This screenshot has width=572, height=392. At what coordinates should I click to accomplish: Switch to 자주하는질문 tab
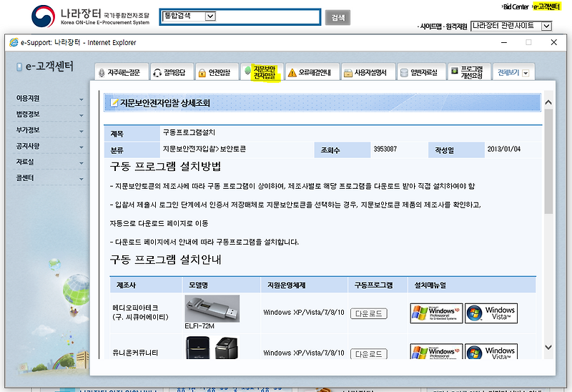pos(122,72)
